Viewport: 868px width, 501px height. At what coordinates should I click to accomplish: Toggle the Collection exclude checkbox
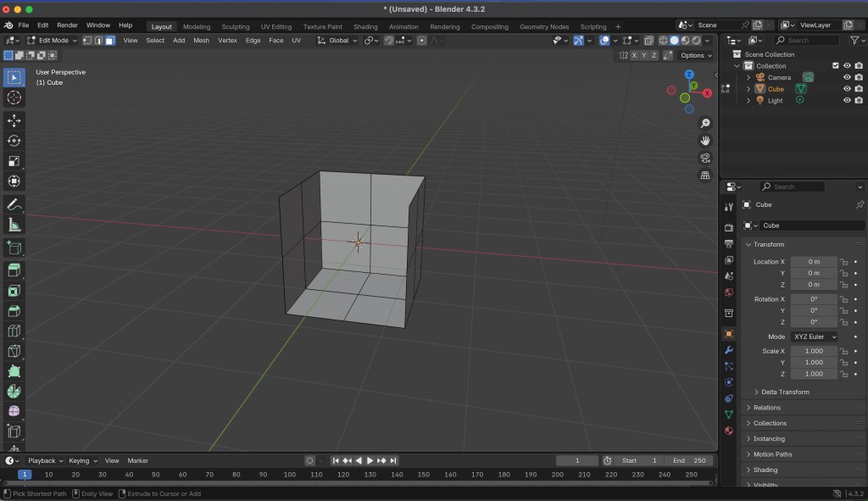(x=835, y=65)
